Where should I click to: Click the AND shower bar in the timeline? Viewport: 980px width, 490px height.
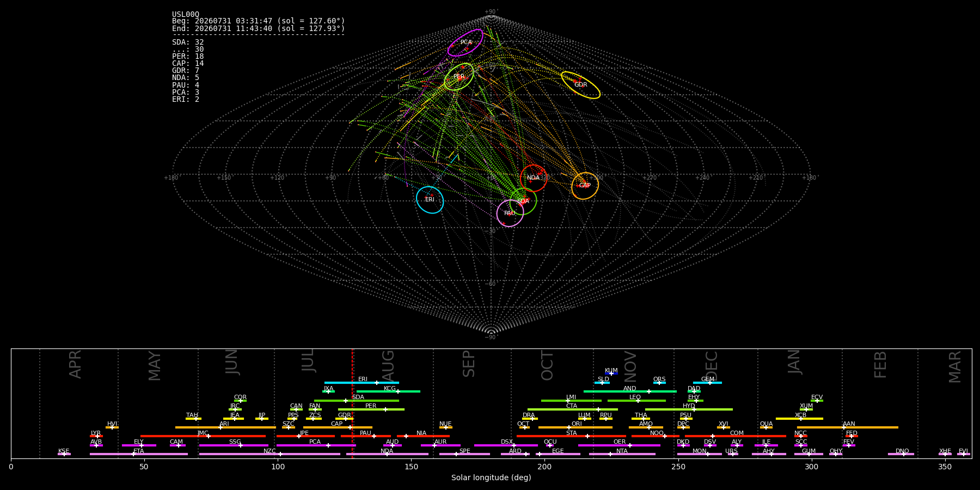(x=630, y=391)
